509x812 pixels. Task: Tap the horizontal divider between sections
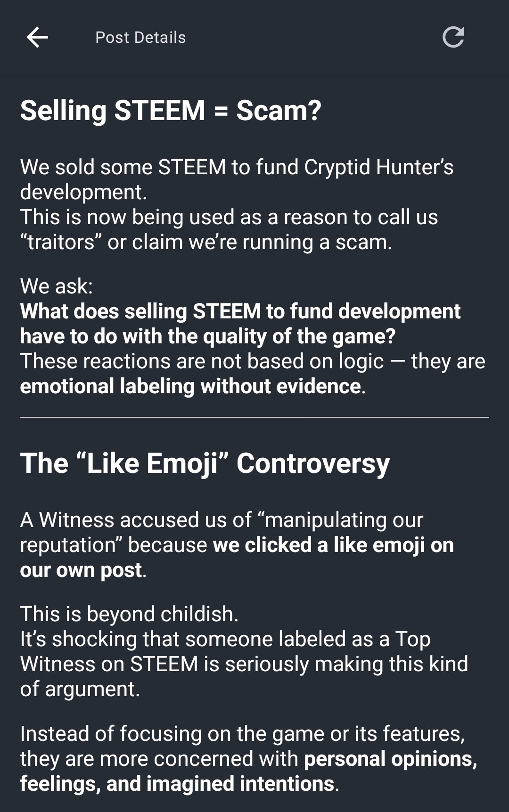coord(254,417)
